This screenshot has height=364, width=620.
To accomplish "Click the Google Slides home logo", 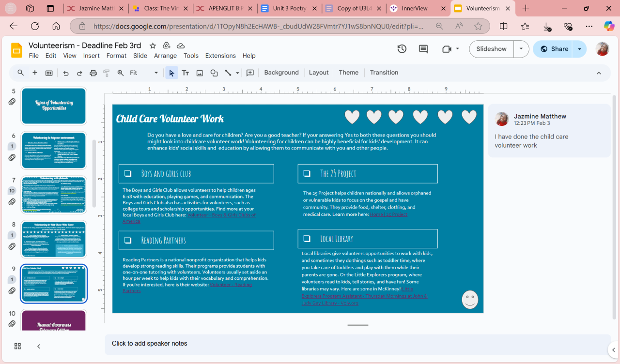I will click(17, 50).
